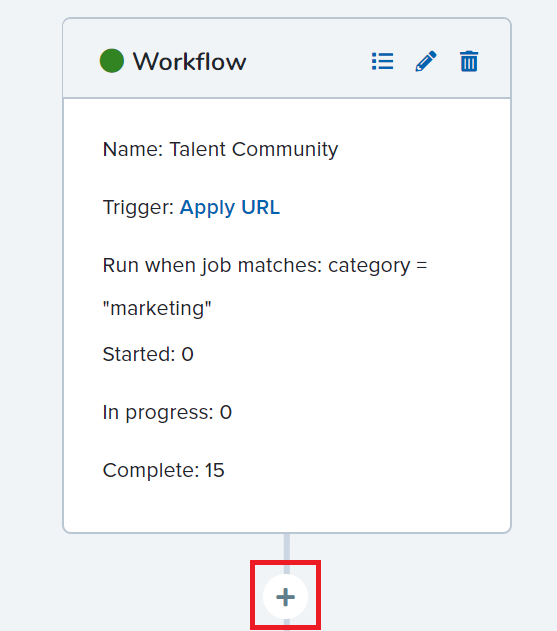This screenshot has height=631, width=557.
Task: Edit the workflow with the pencil icon
Action: point(426,61)
